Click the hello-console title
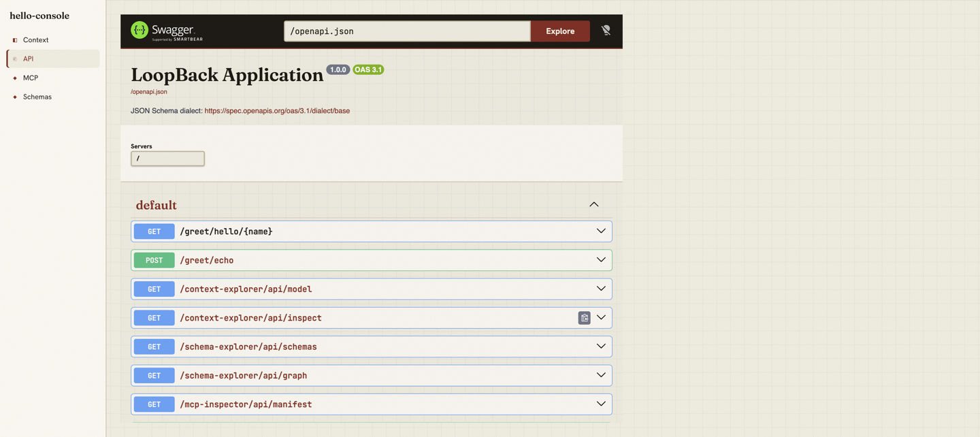Screen dimensions: 980x437 coord(39,16)
